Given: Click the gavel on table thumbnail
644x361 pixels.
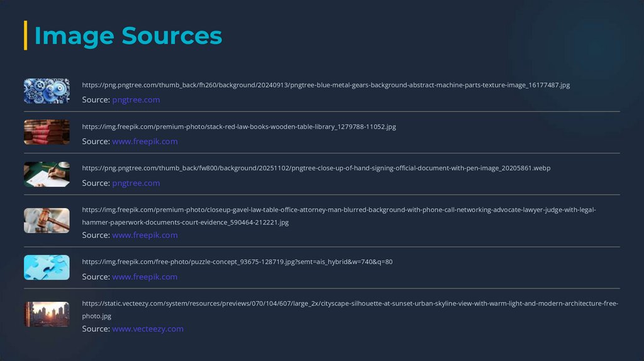Looking at the screenshot, I should [x=47, y=221].
